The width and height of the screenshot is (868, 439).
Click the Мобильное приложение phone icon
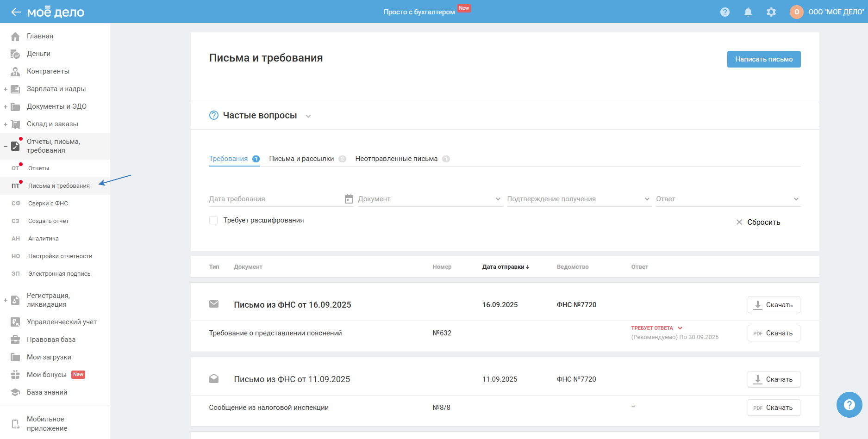click(x=15, y=424)
